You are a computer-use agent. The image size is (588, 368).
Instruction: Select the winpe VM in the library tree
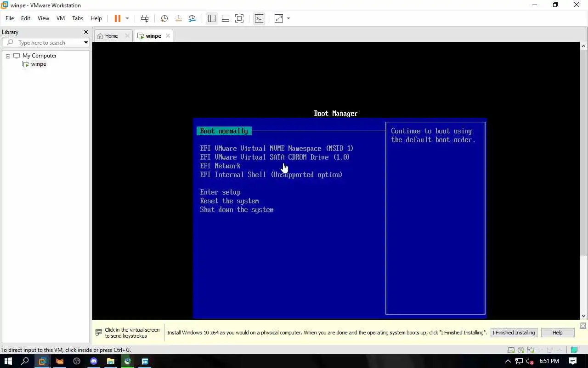[39, 64]
